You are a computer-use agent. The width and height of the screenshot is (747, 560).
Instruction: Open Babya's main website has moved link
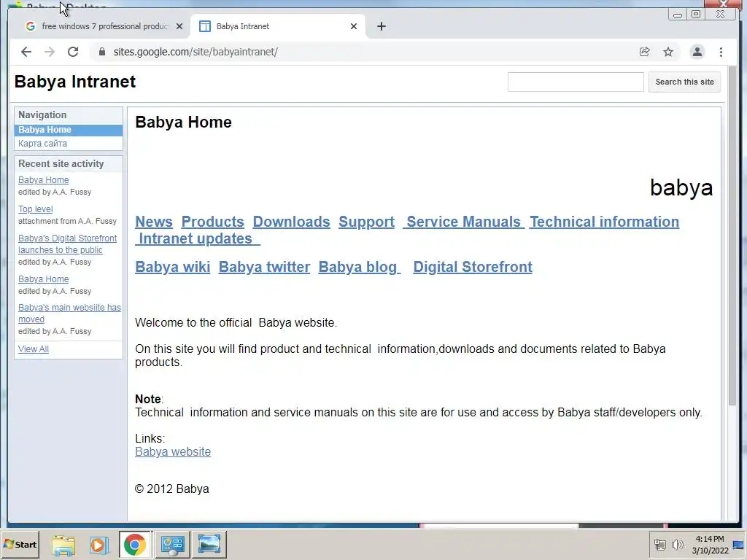69,314
